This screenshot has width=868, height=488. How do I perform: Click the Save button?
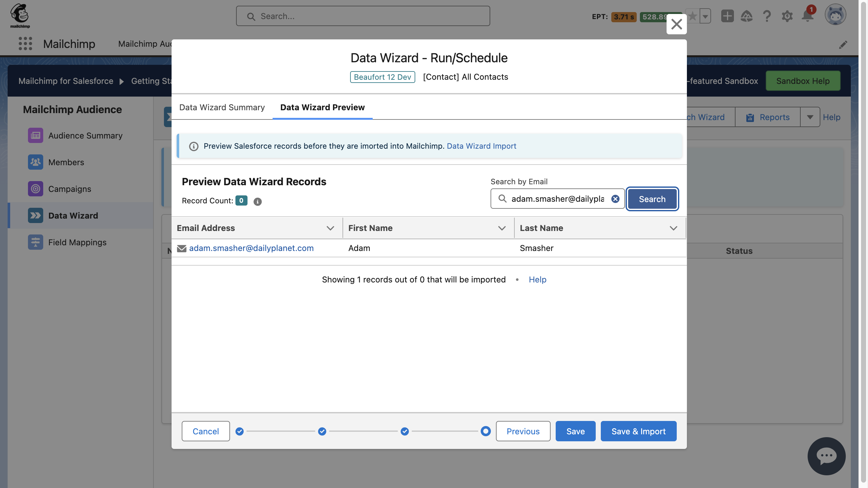pyautogui.click(x=575, y=431)
